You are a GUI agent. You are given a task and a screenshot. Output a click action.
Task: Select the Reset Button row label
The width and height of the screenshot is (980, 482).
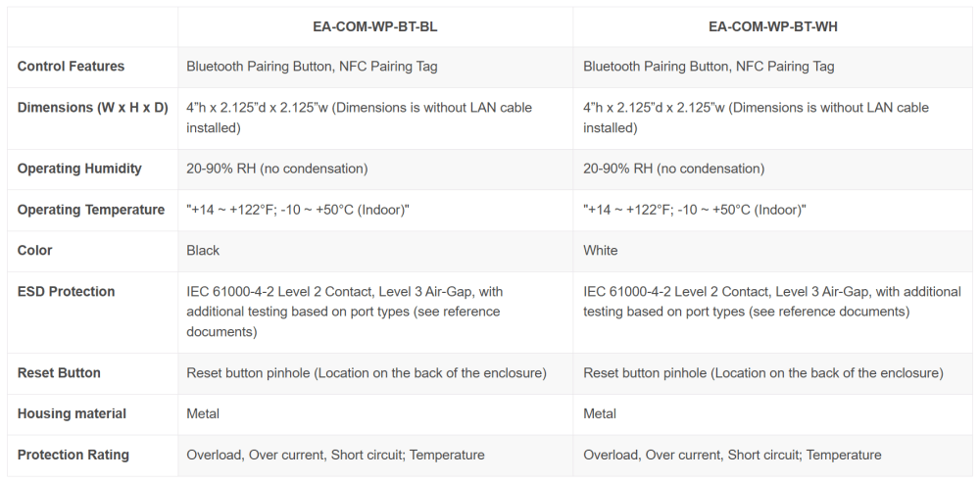pyautogui.click(x=59, y=373)
